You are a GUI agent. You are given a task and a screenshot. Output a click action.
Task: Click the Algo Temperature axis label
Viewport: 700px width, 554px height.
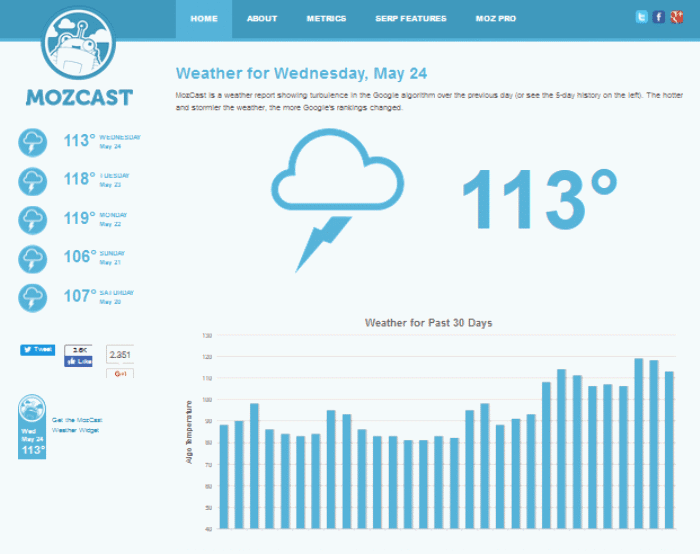(x=189, y=432)
